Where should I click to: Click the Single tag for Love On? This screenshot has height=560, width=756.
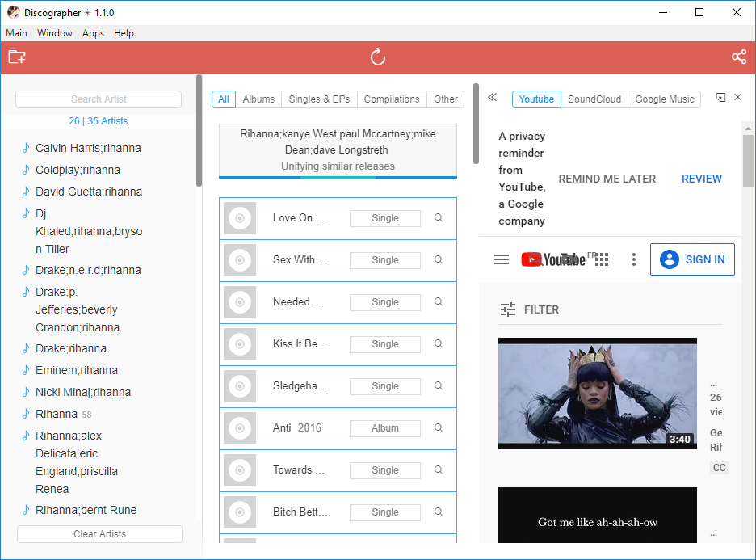pos(385,218)
